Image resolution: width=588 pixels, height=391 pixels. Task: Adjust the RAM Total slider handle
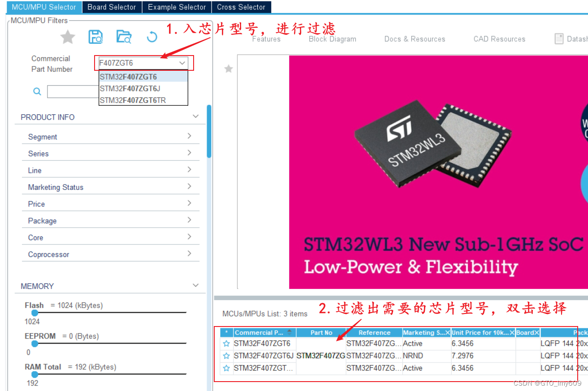pos(35,374)
